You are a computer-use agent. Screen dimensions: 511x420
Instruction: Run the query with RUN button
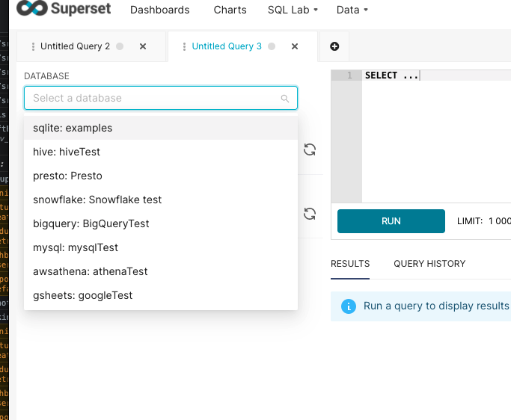pos(391,221)
